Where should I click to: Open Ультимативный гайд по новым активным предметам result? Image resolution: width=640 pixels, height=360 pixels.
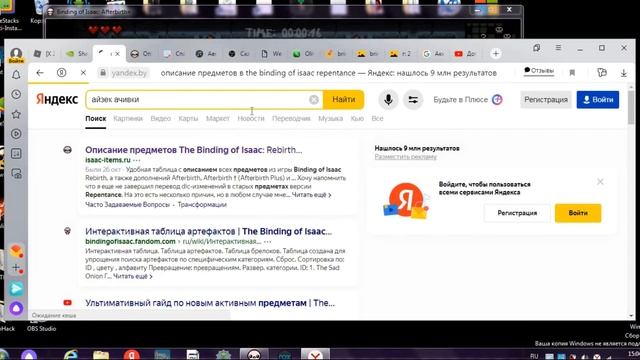(x=210, y=303)
